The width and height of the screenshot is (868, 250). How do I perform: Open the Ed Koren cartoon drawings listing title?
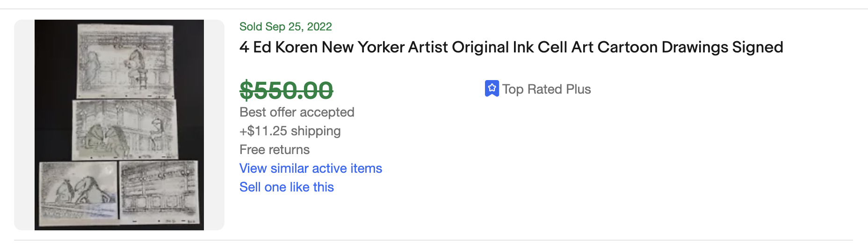click(511, 47)
